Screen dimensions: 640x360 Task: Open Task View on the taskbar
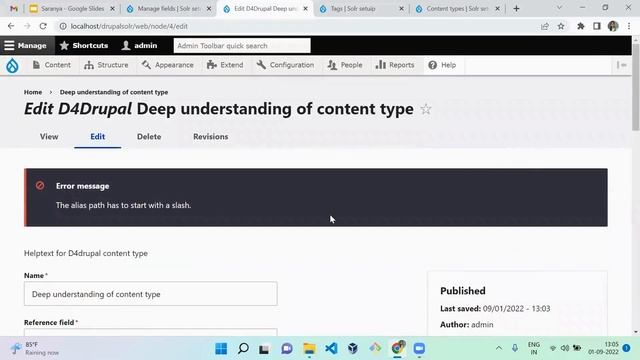click(x=264, y=349)
